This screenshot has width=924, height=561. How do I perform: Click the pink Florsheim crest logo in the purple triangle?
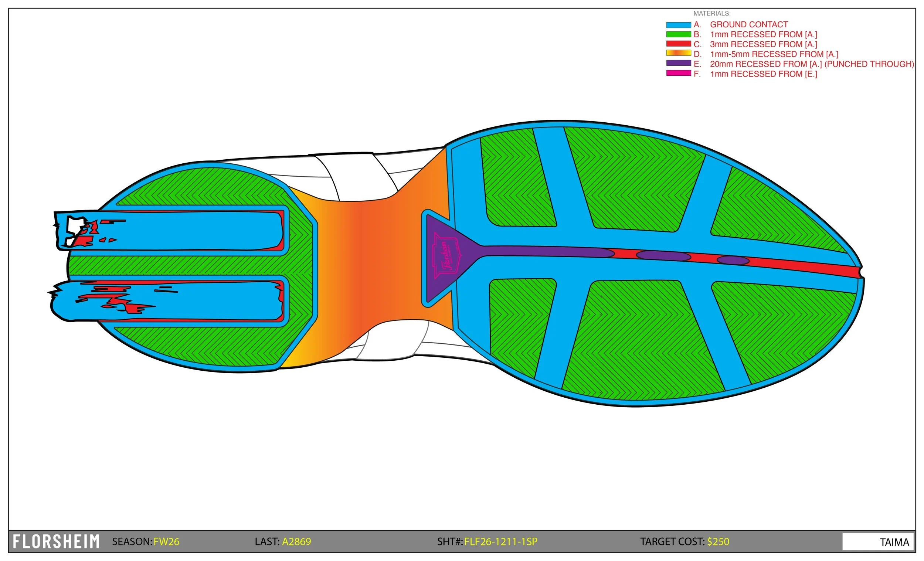[445, 256]
